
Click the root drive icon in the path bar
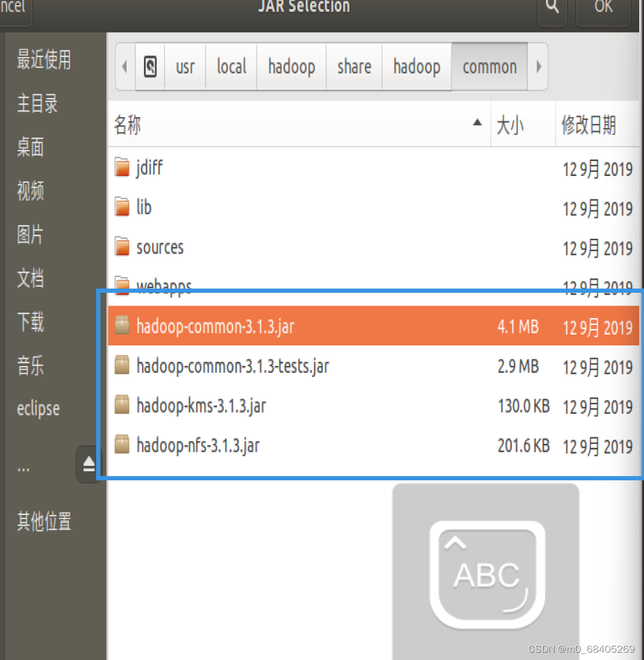tap(149, 67)
